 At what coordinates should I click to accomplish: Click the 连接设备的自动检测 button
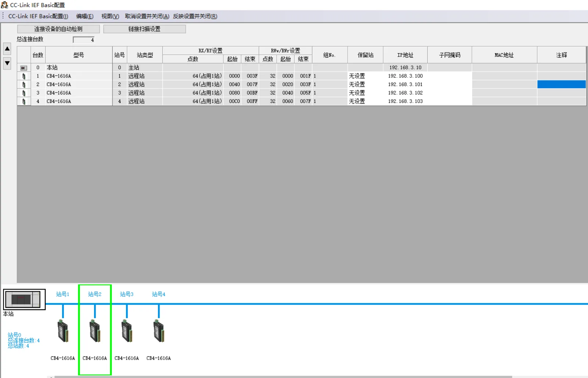click(x=58, y=29)
